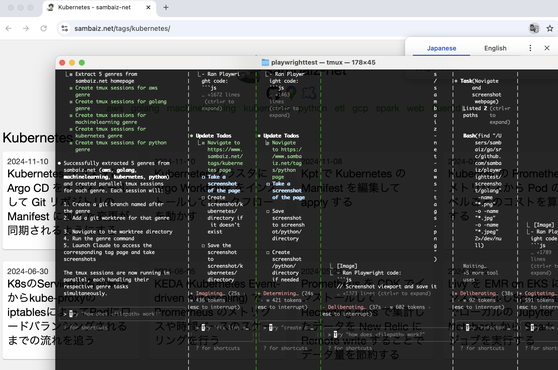View site information icon in address bar

pyautogui.click(x=64, y=28)
